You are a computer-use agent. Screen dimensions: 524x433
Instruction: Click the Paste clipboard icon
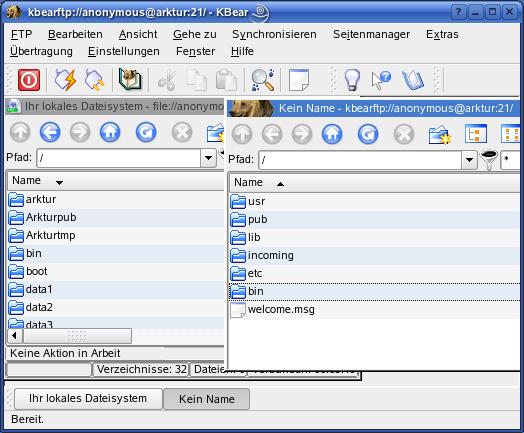pyautogui.click(x=226, y=80)
